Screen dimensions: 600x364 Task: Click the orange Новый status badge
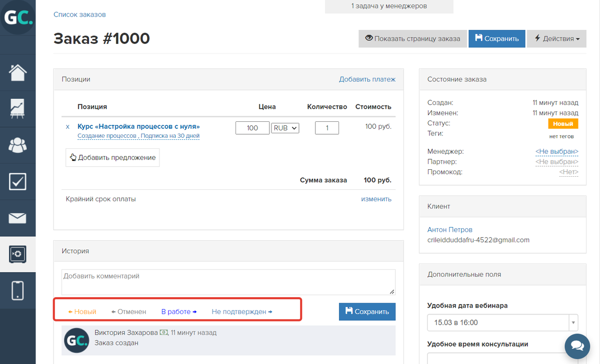(563, 124)
